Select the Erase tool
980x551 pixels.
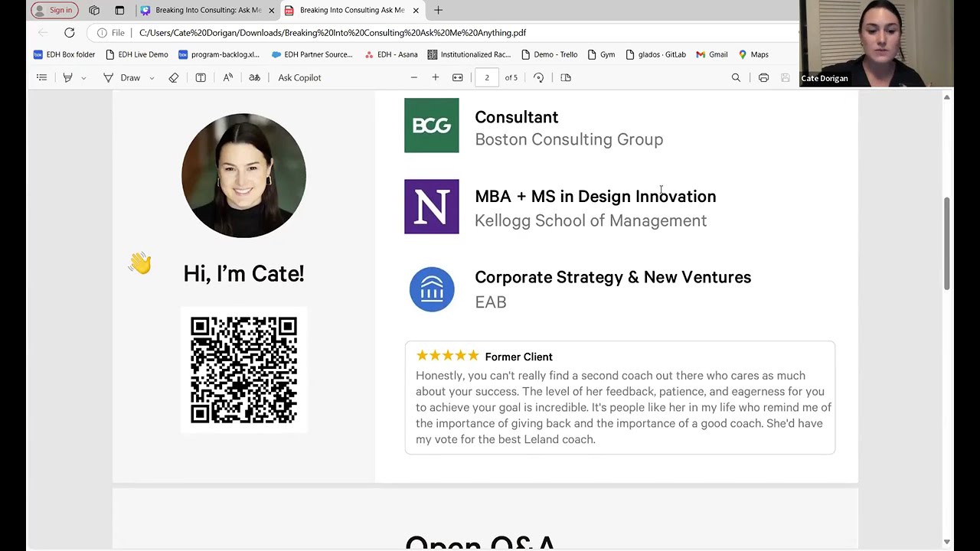point(174,77)
